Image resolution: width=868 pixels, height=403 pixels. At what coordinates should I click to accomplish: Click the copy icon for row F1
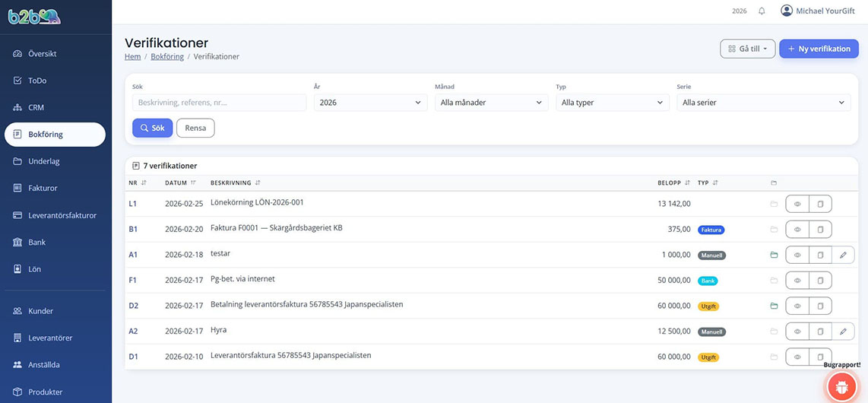[x=820, y=281]
